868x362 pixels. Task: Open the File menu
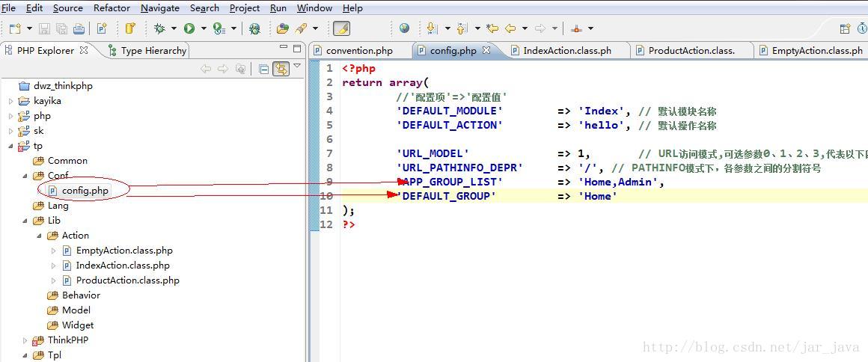tap(8, 7)
